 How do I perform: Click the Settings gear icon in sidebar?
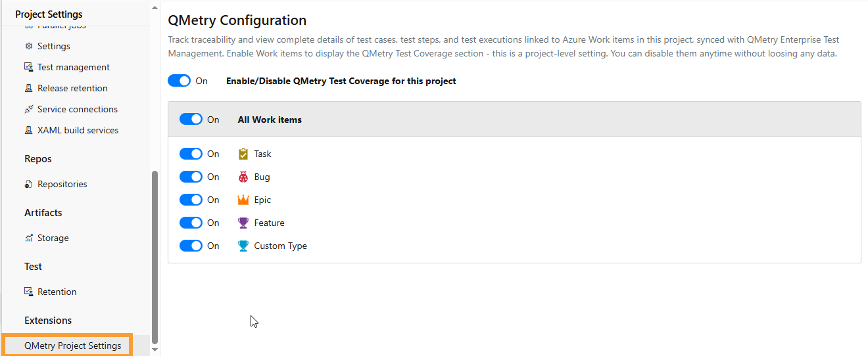click(x=28, y=46)
